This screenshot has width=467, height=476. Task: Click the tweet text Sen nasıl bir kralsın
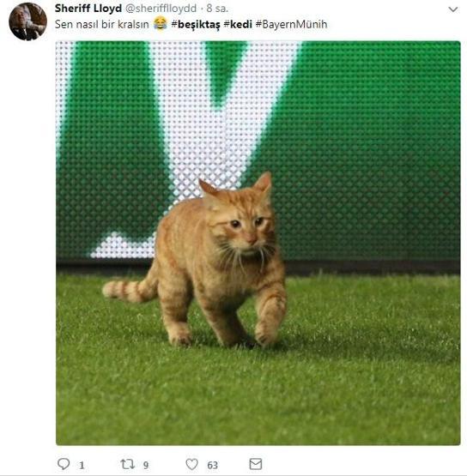(102, 24)
